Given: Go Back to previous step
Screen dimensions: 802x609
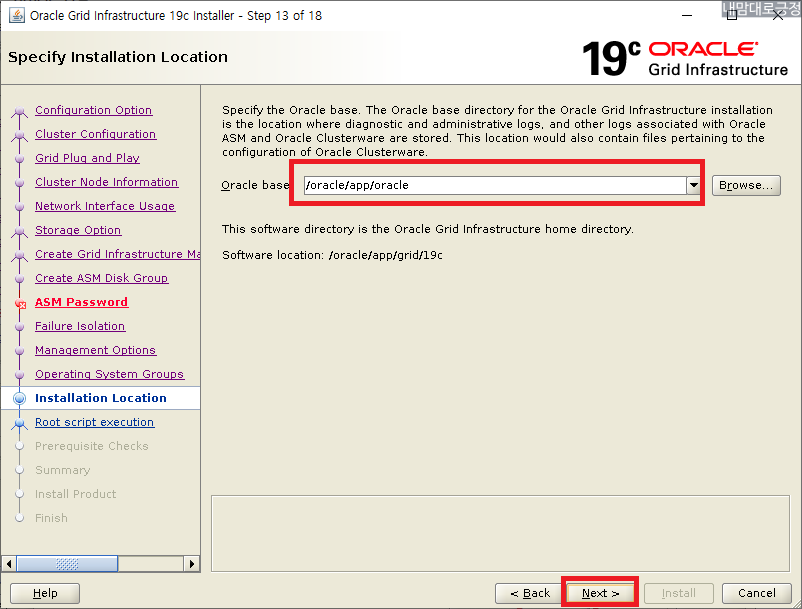Looking at the screenshot, I should [x=530, y=593].
